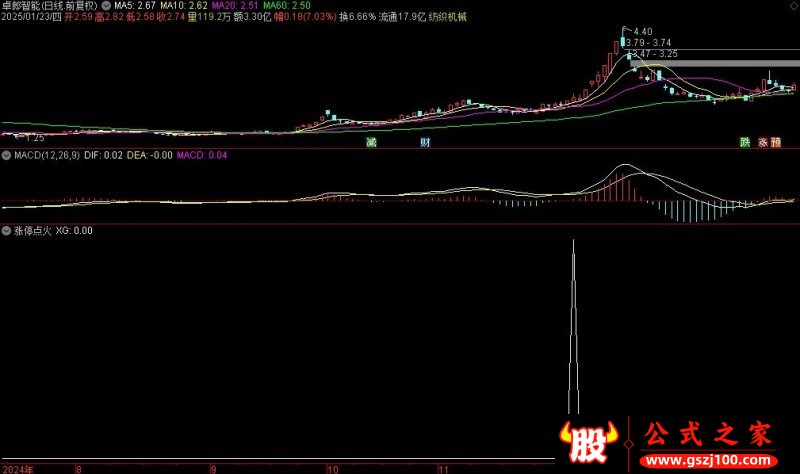This screenshot has height=474, width=800.
Task: Click the change value 幅0.18(7.03%)
Action: click(x=305, y=17)
